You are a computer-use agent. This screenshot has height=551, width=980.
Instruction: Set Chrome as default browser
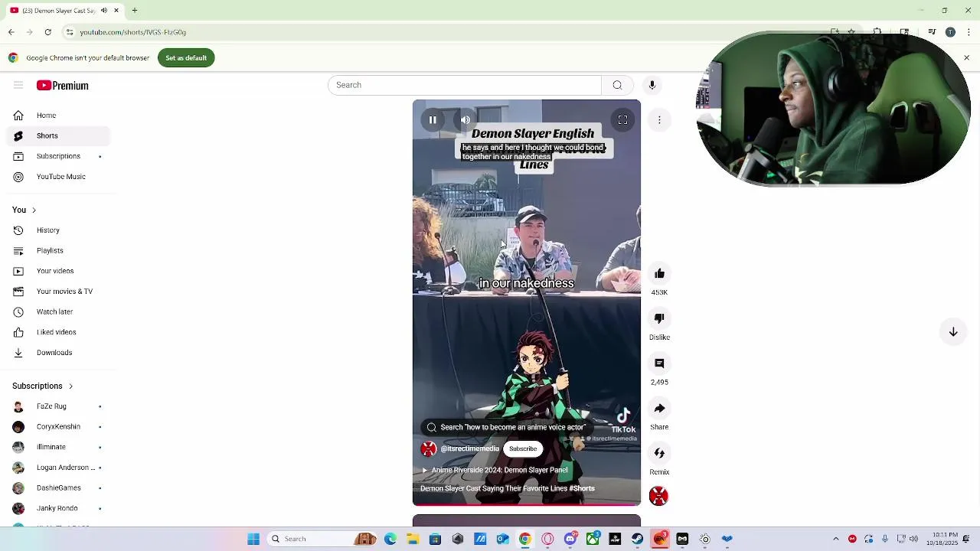pyautogui.click(x=186, y=58)
